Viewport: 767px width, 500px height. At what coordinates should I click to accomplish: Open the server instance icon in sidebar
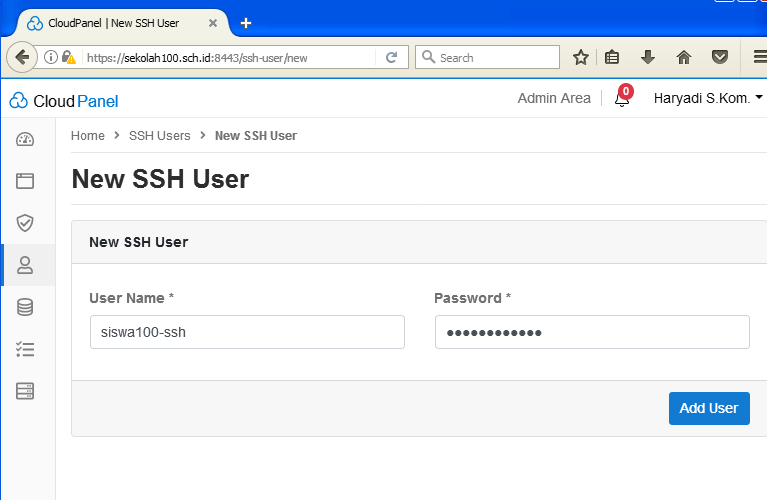coord(25,391)
